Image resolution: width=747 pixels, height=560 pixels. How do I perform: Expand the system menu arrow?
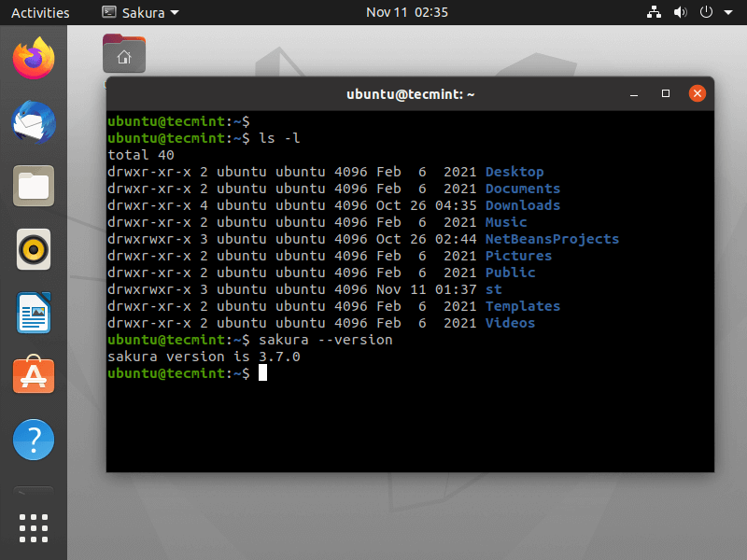click(x=728, y=12)
